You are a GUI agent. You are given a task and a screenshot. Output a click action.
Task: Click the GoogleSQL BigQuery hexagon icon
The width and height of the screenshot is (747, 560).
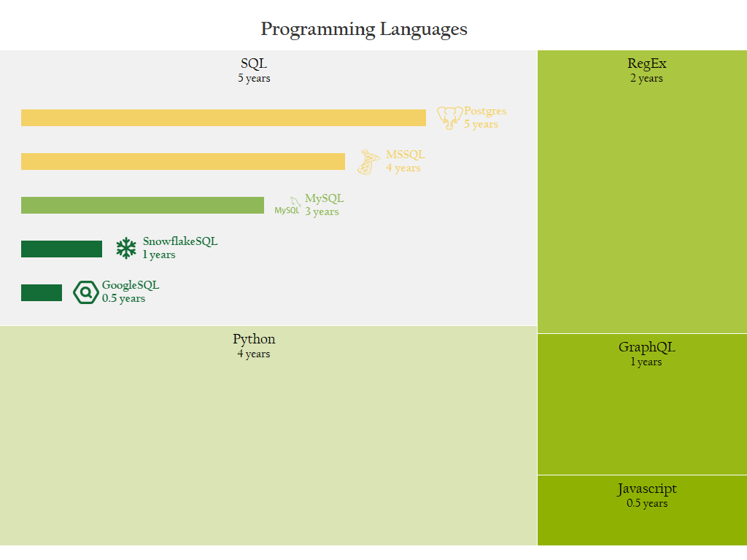tap(86, 292)
